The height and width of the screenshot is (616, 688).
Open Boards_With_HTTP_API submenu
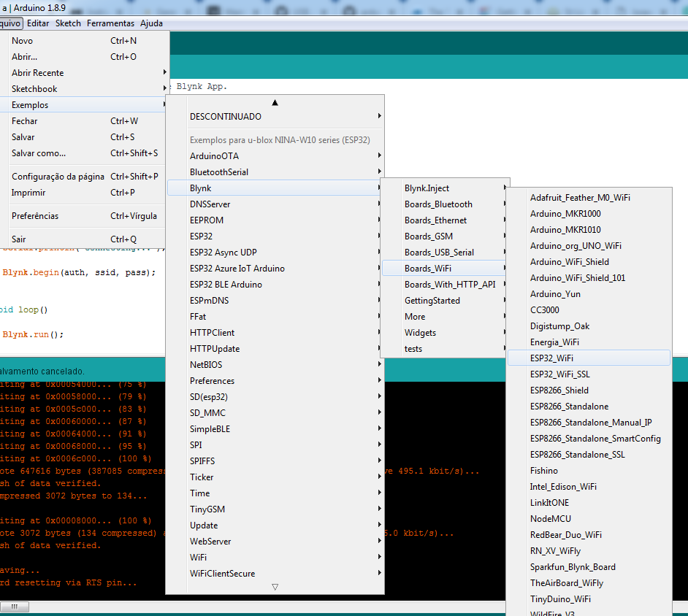pos(445,285)
